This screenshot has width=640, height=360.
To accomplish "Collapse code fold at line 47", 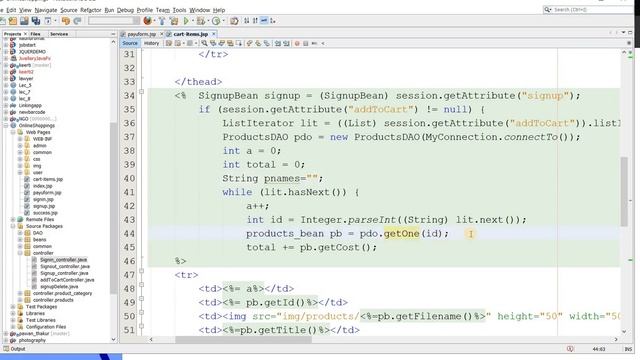I will (142, 271).
